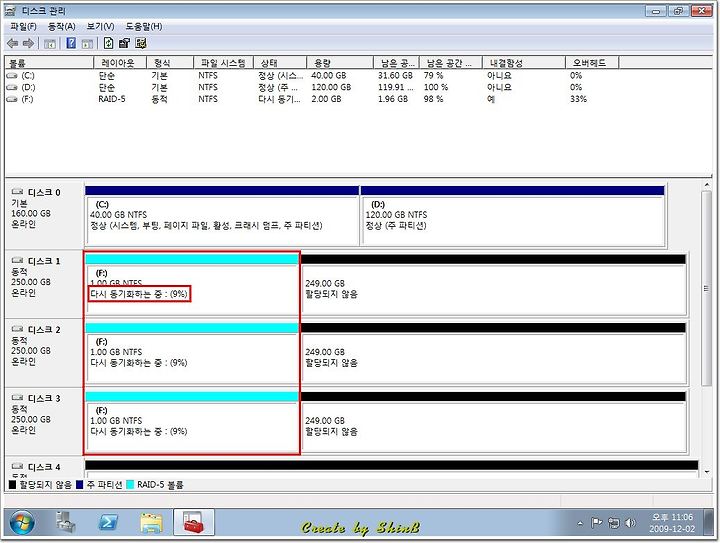Screen dimensions: 720x543
Task: Click the disk icon beside 디스크 3
Action: tap(17, 397)
